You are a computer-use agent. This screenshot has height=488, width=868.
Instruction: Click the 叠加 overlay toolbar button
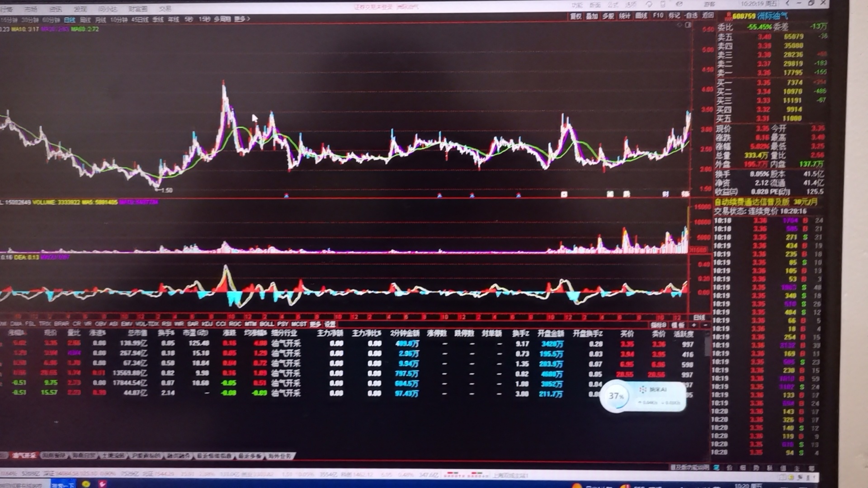click(592, 16)
